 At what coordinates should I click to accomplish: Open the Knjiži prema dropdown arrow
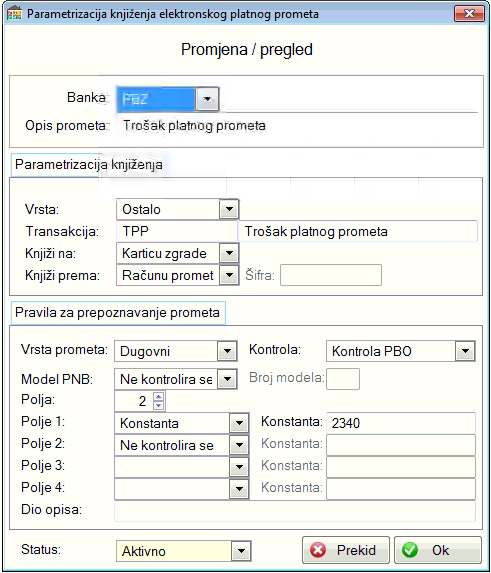tap(229, 275)
